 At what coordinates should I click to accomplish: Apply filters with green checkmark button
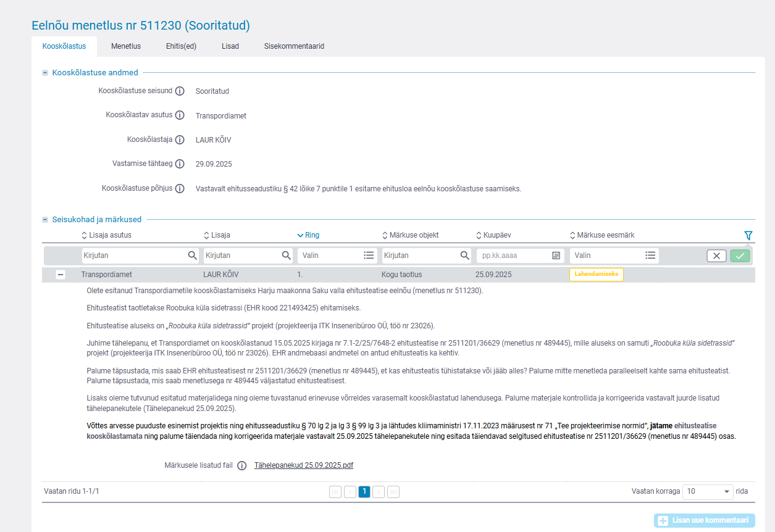tap(740, 256)
